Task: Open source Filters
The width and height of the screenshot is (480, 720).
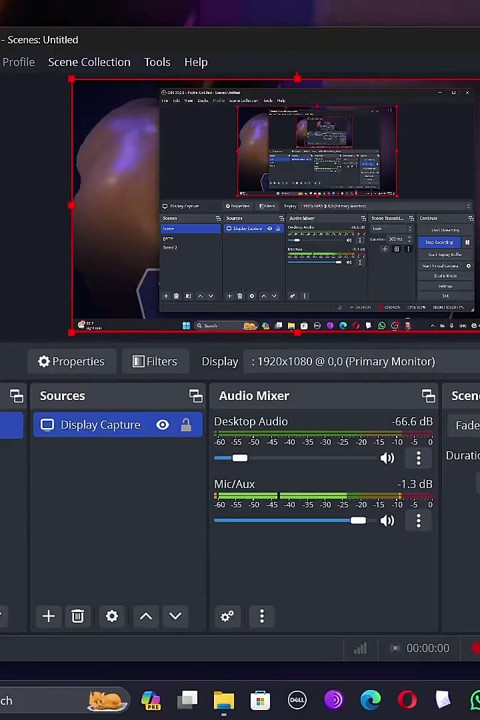Action: pos(155,361)
